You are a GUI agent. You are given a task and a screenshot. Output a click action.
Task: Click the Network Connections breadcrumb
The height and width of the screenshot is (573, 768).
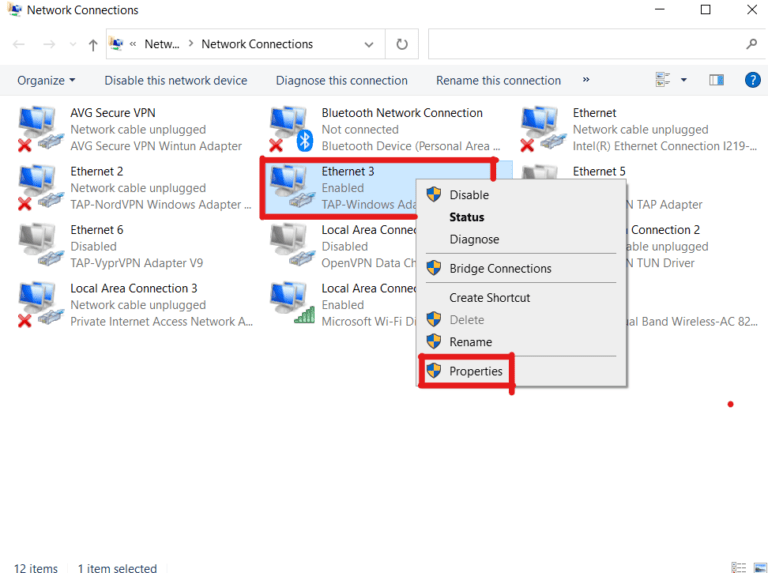pos(257,44)
